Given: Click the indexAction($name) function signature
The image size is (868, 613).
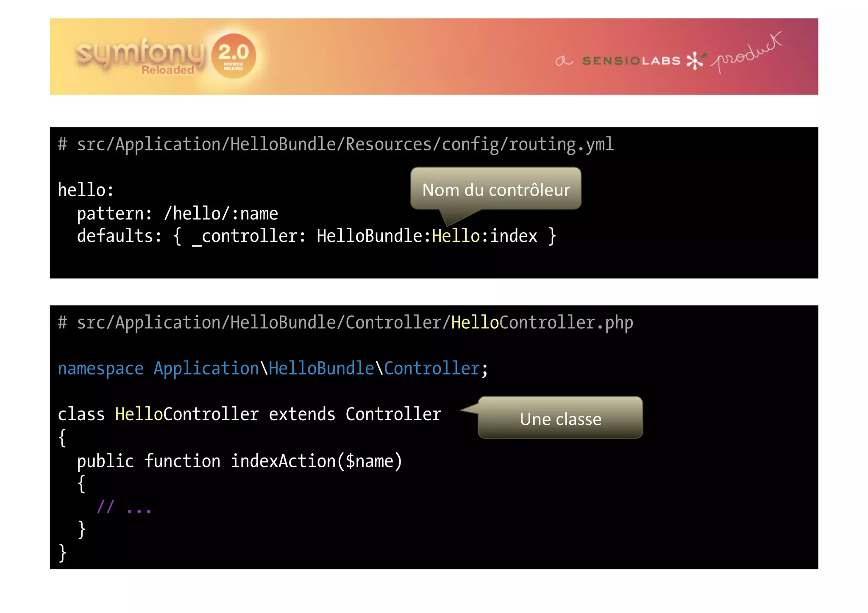Looking at the screenshot, I should click(x=316, y=461).
